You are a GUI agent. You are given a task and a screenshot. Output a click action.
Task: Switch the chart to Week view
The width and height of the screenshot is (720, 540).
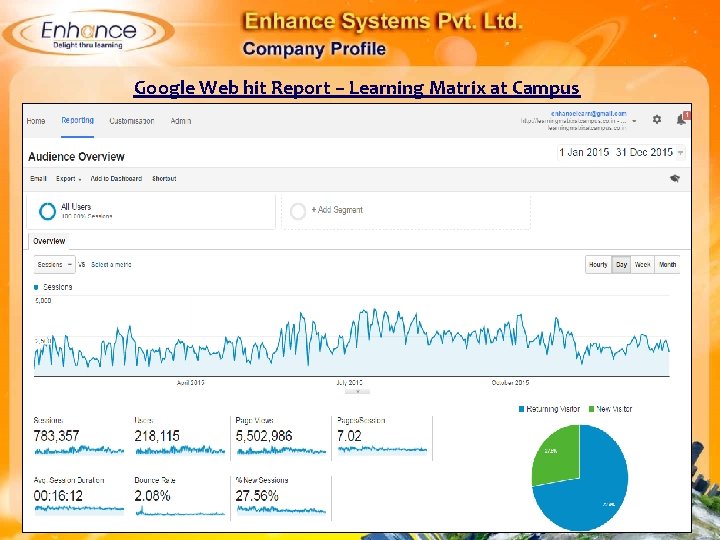pos(643,264)
